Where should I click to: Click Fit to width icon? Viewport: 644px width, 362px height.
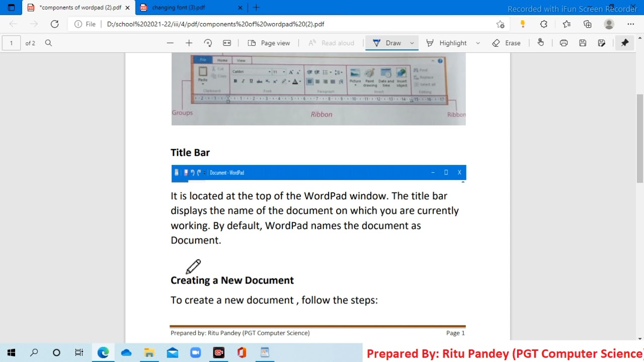pyautogui.click(x=227, y=43)
